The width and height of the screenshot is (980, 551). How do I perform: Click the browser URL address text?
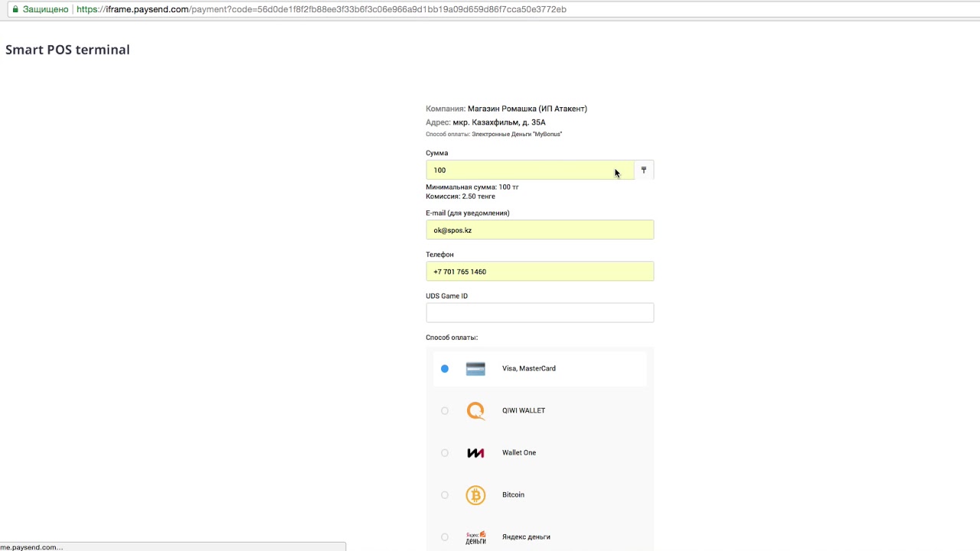[x=322, y=9]
